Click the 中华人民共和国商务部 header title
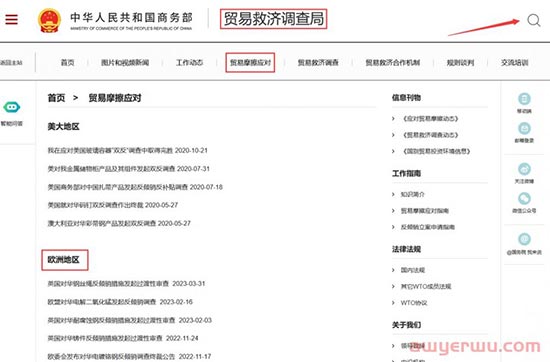 131,18
